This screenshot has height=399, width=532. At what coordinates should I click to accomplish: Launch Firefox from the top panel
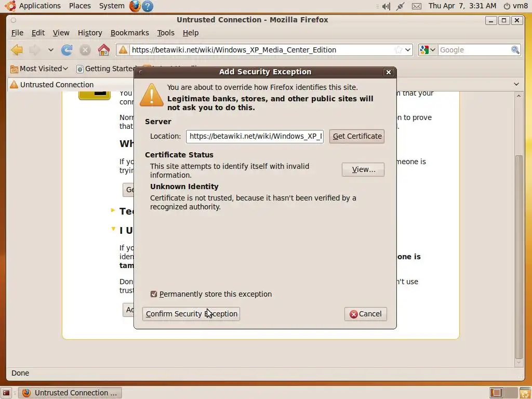tap(135, 6)
